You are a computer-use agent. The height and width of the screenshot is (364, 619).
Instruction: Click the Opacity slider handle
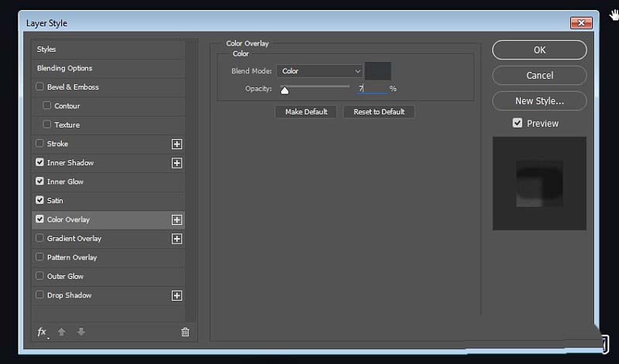pyautogui.click(x=285, y=90)
